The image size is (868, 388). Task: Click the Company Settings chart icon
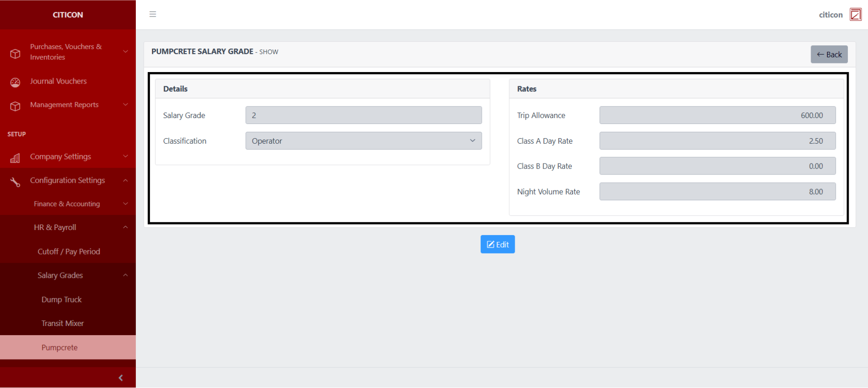(x=15, y=158)
